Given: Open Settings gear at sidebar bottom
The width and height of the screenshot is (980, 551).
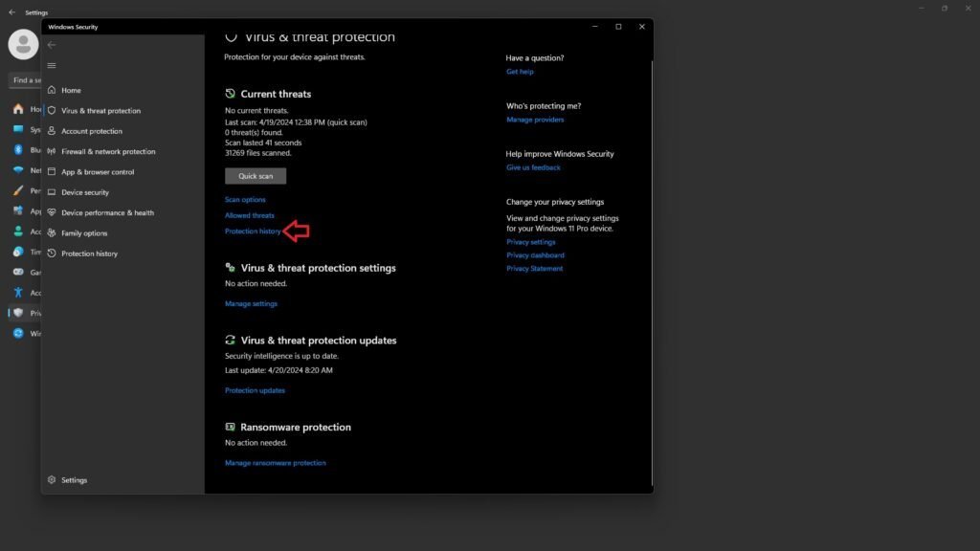Looking at the screenshot, I should (x=52, y=480).
